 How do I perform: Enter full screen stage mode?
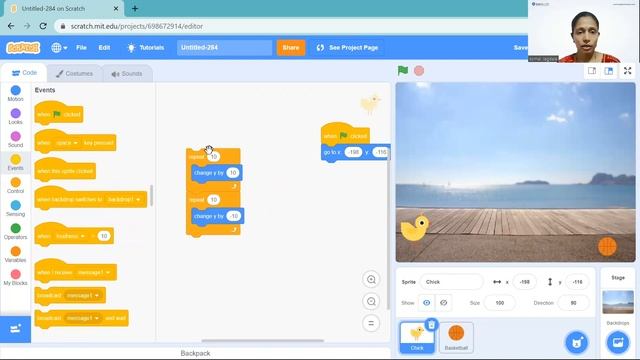628,71
